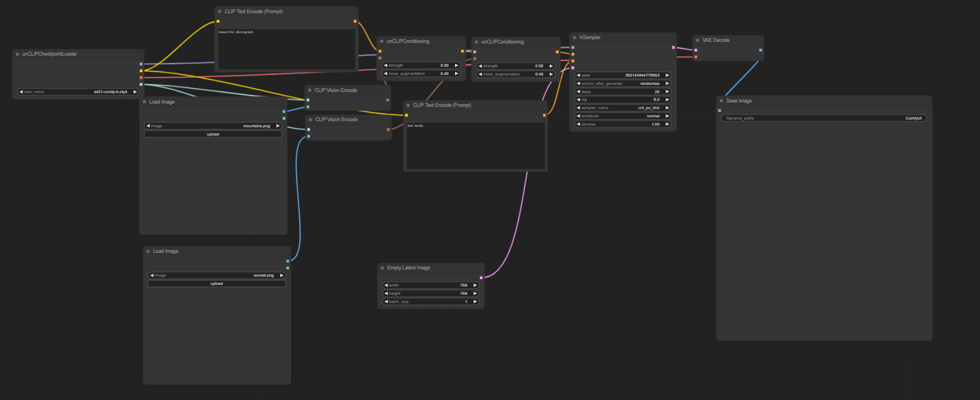
Task: Increase strength on the left unCLIPConditioning node
Action: coord(457,66)
